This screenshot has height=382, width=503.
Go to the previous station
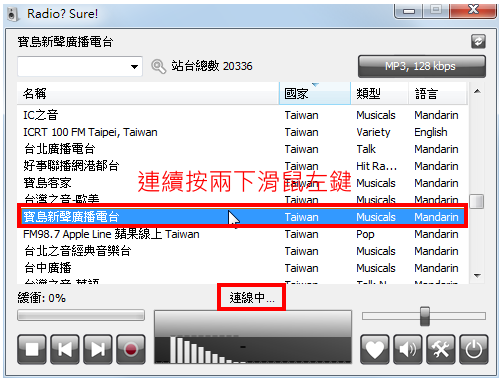65,349
